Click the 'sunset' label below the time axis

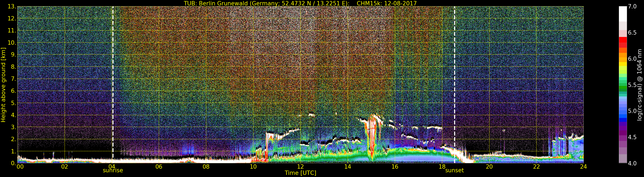tap(454, 170)
